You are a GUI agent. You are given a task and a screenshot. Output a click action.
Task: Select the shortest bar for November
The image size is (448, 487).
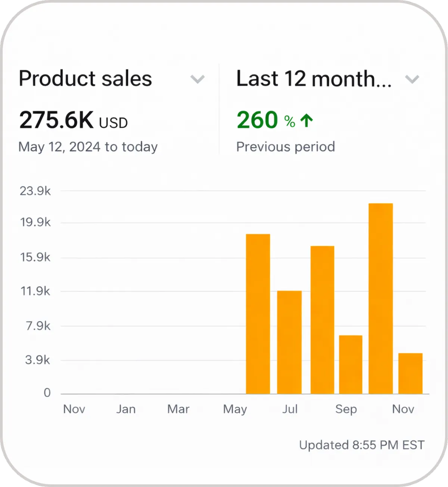410,373
